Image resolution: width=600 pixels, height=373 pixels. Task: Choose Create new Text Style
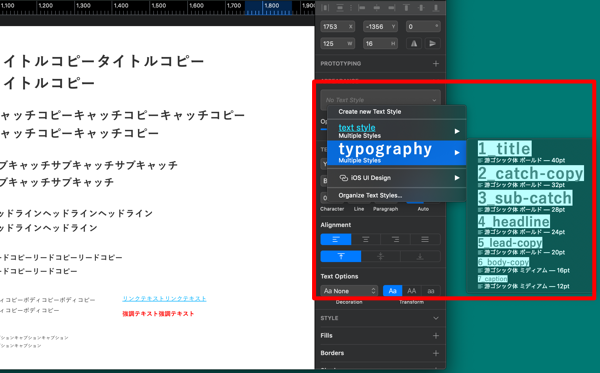[x=396, y=112]
